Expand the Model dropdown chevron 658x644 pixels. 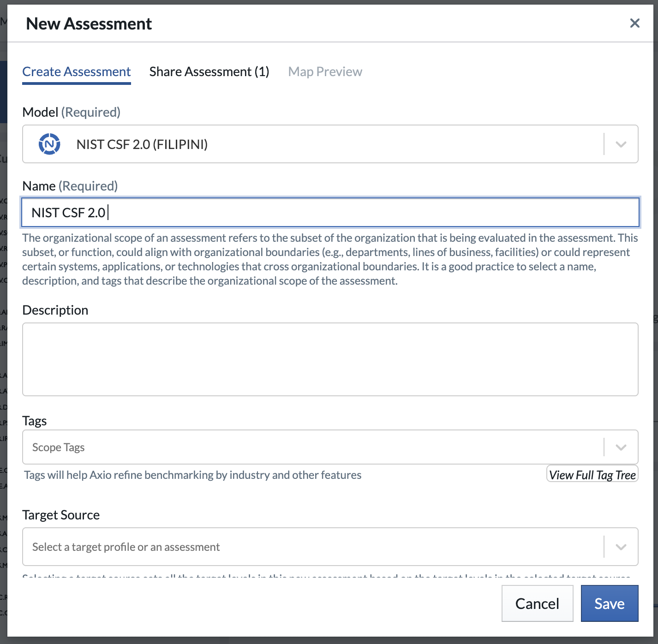[621, 144]
